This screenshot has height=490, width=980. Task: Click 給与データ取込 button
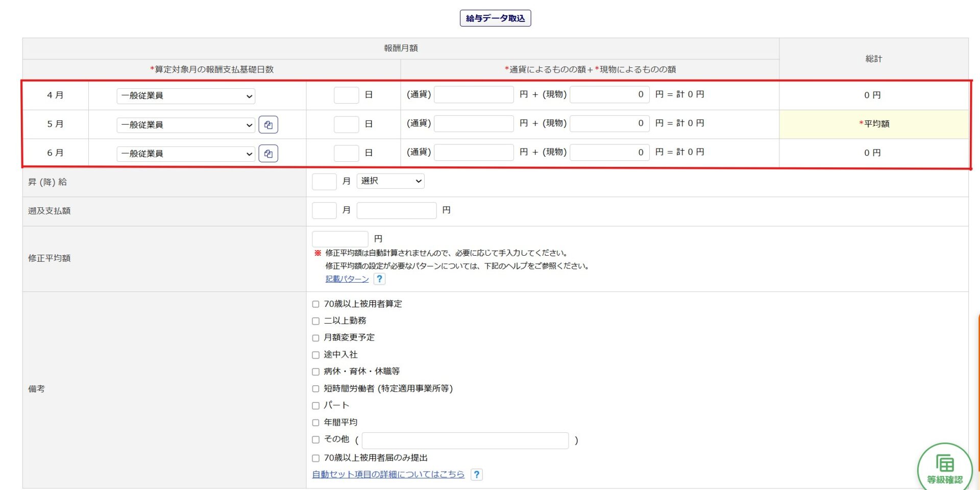(495, 18)
